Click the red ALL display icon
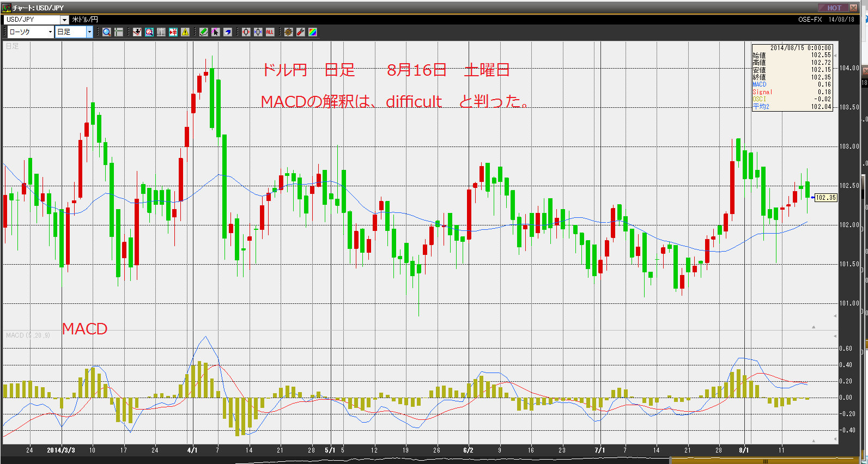 (x=270, y=32)
